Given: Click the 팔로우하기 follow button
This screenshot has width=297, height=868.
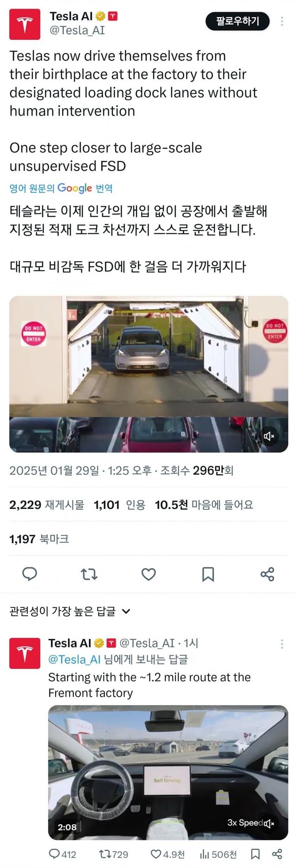Looking at the screenshot, I should (x=238, y=21).
